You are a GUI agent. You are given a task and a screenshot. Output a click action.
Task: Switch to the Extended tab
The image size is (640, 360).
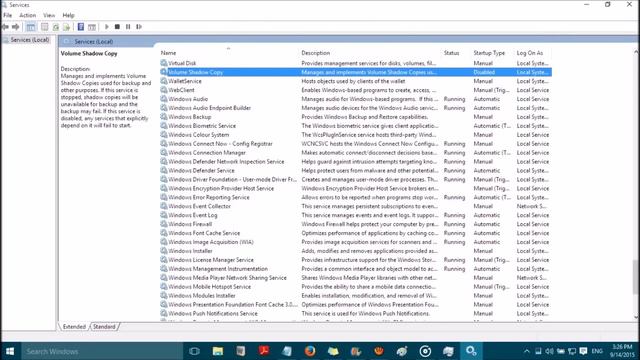click(74, 327)
